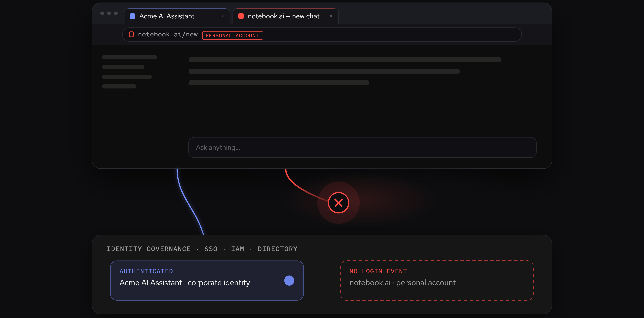Click the red site icon in address bar
The height and width of the screenshot is (318, 644).
pyautogui.click(x=131, y=34)
